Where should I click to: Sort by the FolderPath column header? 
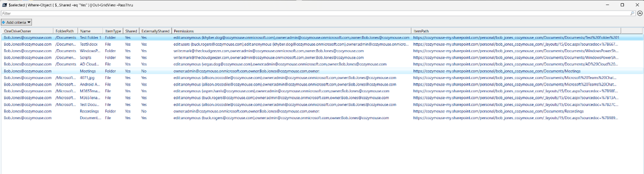click(66, 31)
